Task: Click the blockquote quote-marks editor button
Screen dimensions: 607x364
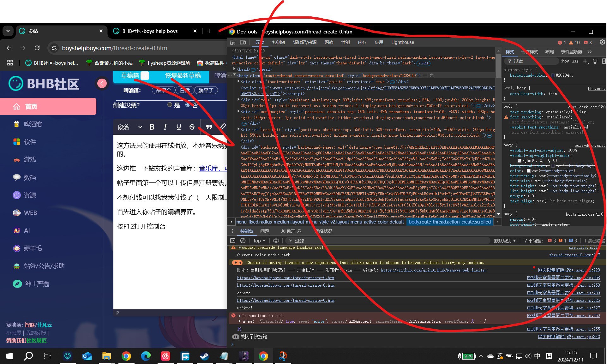Action: click(209, 127)
